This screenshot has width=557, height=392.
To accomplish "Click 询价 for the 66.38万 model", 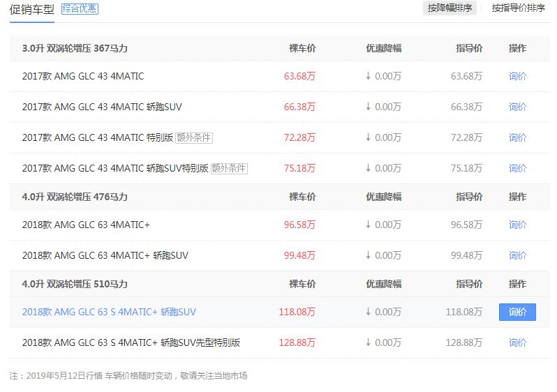I will 518,107.
